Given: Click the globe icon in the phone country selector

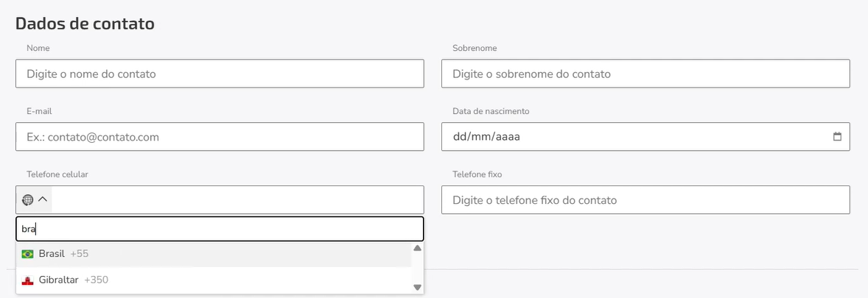Looking at the screenshot, I should pos(28,199).
